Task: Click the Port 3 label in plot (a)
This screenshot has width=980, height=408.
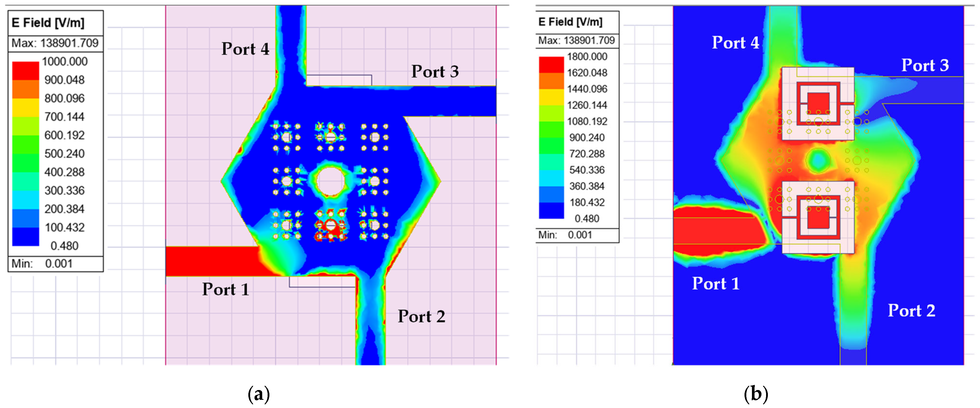Action: (x=435, y=72)
